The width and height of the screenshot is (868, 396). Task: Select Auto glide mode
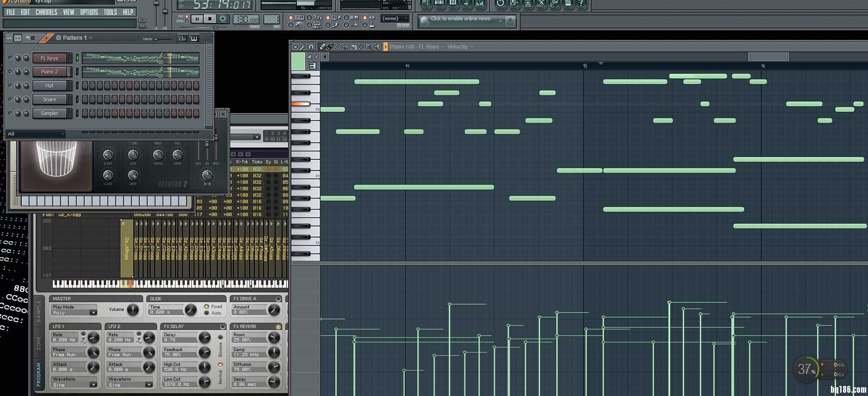[x=207, y=313]
